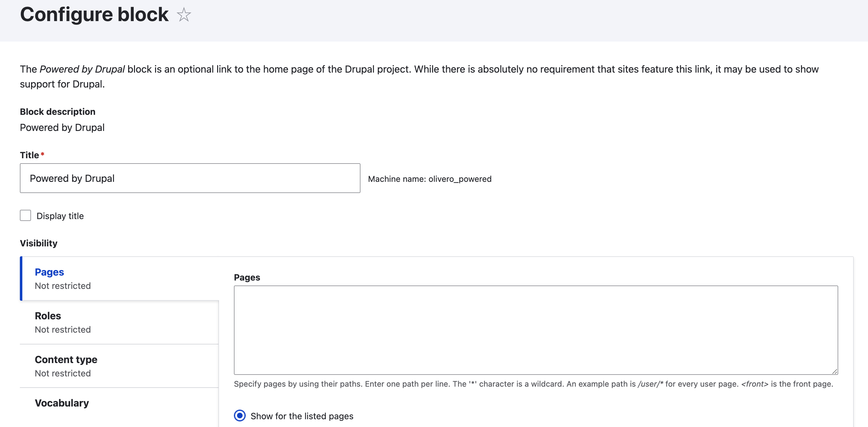Click the Visibility section label

pyautogui.click(x=38, y=243)
